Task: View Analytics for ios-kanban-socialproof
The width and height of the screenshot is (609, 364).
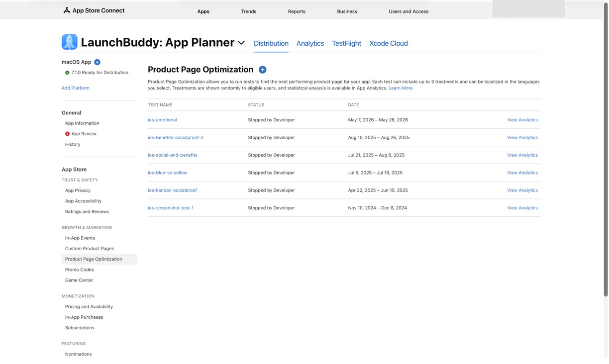Action: pyautogui.click(x=522, y=190)
